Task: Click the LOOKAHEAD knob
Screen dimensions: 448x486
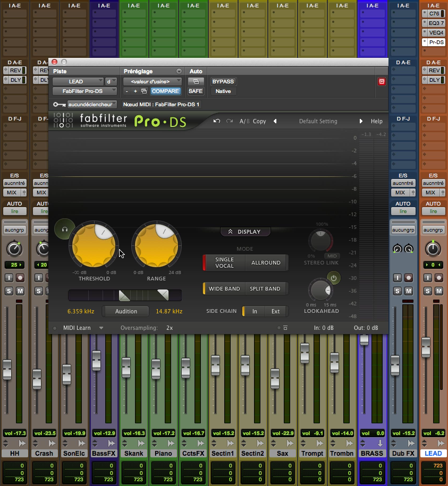Action: click(320, 290)
